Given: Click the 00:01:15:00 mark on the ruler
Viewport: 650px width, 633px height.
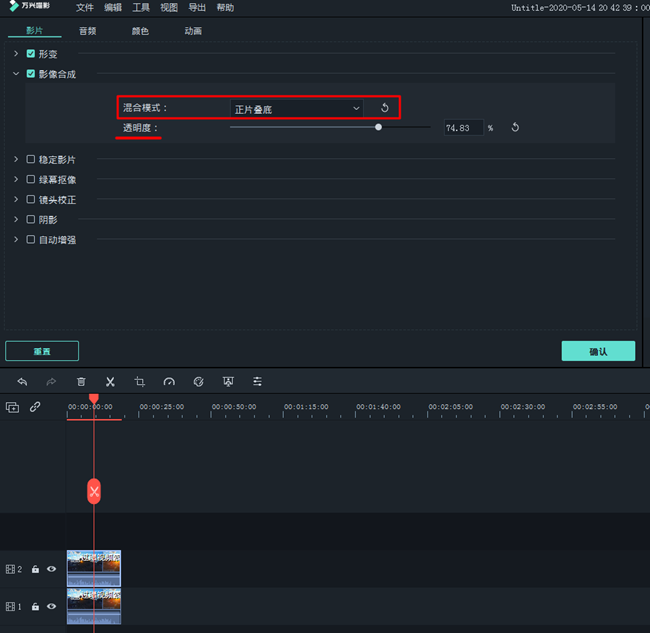Looking at the screenshot, I should pos(306,407).
